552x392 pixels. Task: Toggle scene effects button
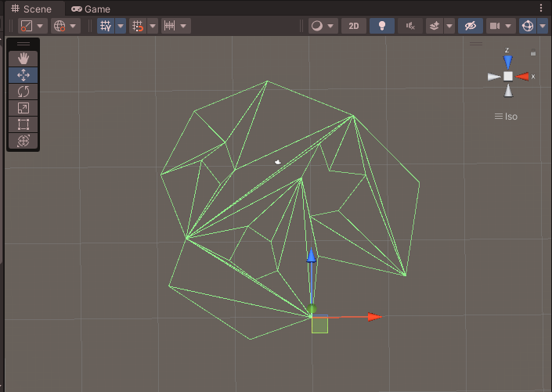click(x=435, y=26)
